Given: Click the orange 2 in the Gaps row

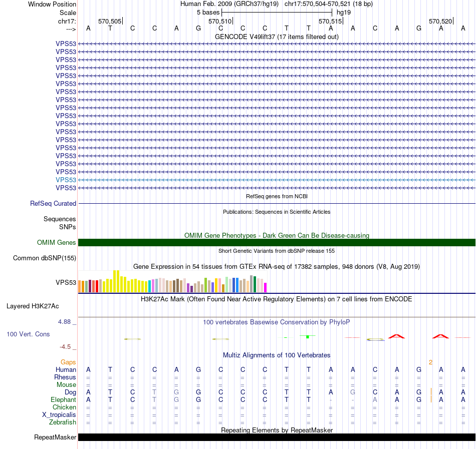Looking at the screenshot, I should click(x=430, y=362).
